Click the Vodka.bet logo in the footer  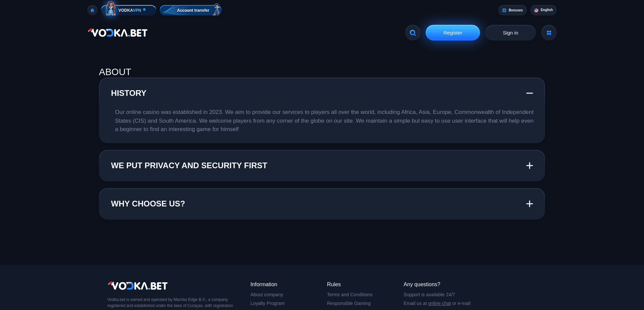coord(138,286)
